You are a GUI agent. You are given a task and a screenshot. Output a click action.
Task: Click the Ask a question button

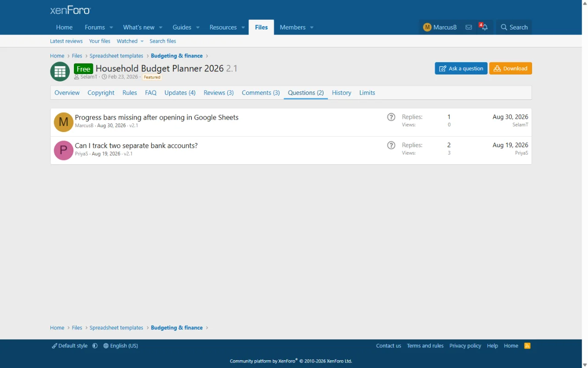coord(461,69)
